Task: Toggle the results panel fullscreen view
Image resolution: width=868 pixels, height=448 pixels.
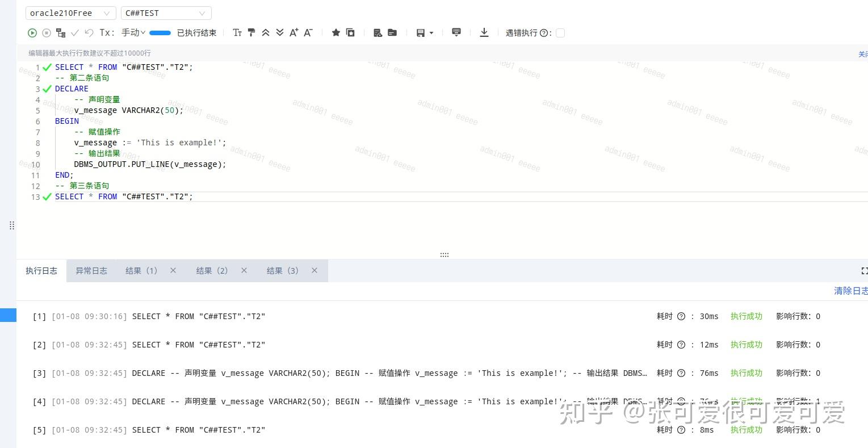Action: coord(864,271)
